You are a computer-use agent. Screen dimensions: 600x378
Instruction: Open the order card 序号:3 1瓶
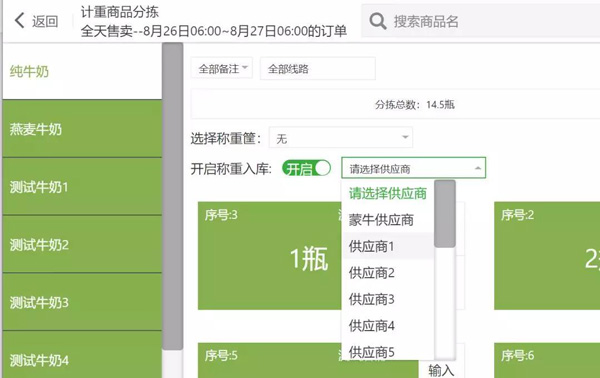click(x=269, y=256)
